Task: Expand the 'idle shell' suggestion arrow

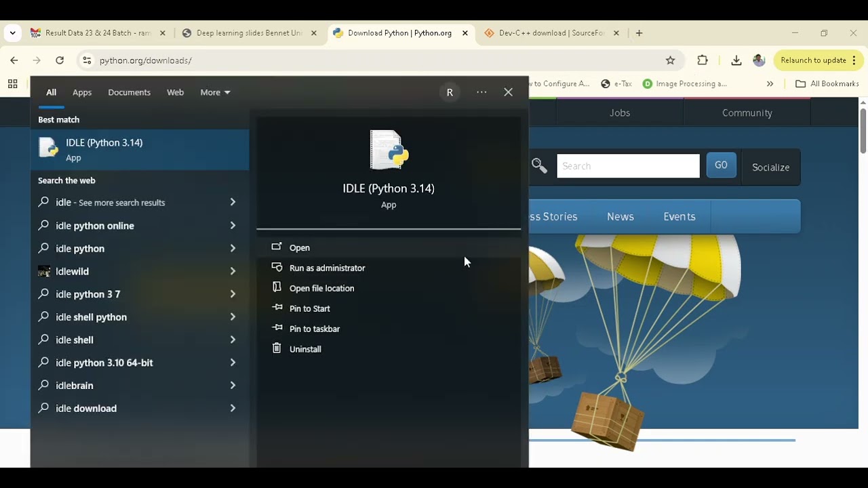Action: point(233,340)
